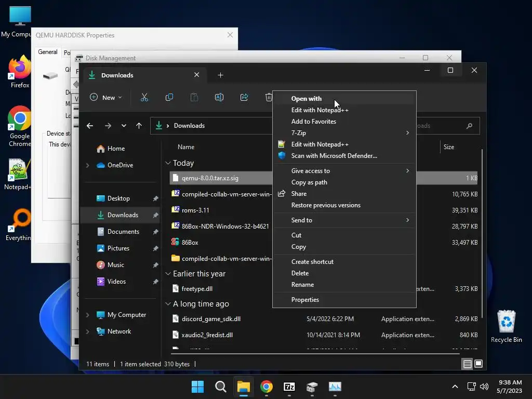Open Desktop in the sidebar
The width and height of the screenshot is (532, 399).
118,198
